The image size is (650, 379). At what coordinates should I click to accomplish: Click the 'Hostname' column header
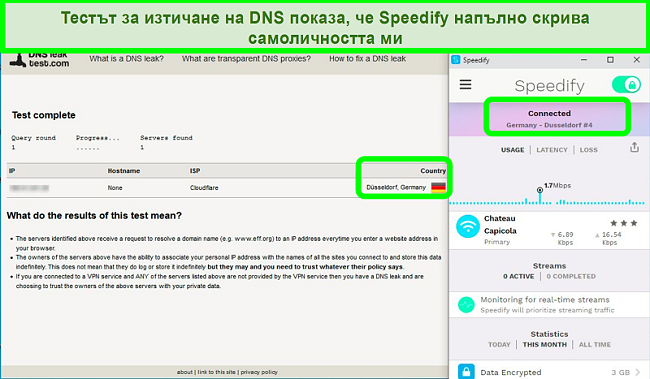124,171
